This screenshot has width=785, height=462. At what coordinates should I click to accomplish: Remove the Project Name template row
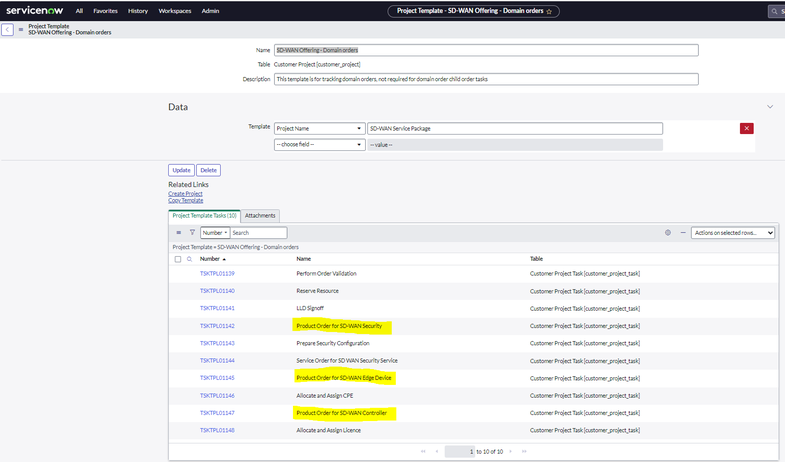pyautogui.click(x=746, y=129)
